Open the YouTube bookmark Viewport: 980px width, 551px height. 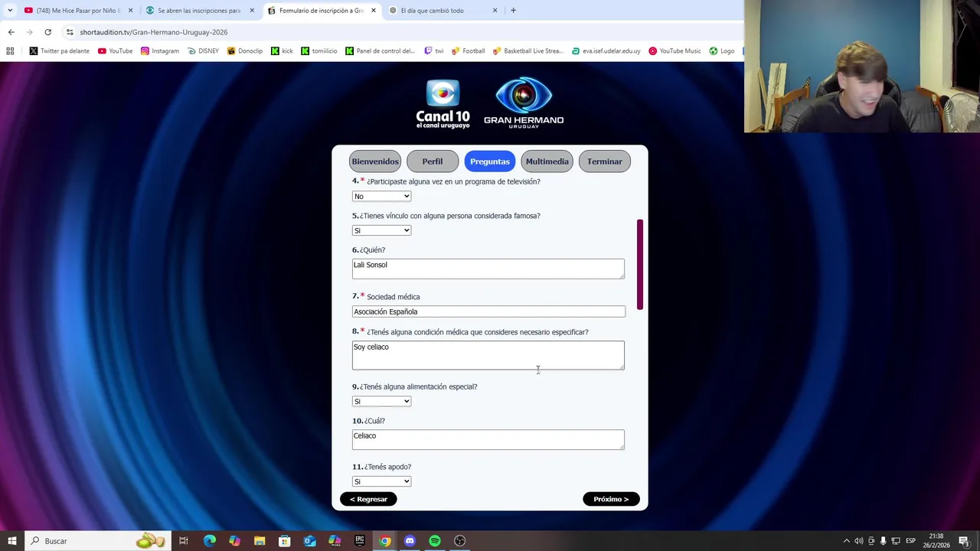click(x=115, y=51)
